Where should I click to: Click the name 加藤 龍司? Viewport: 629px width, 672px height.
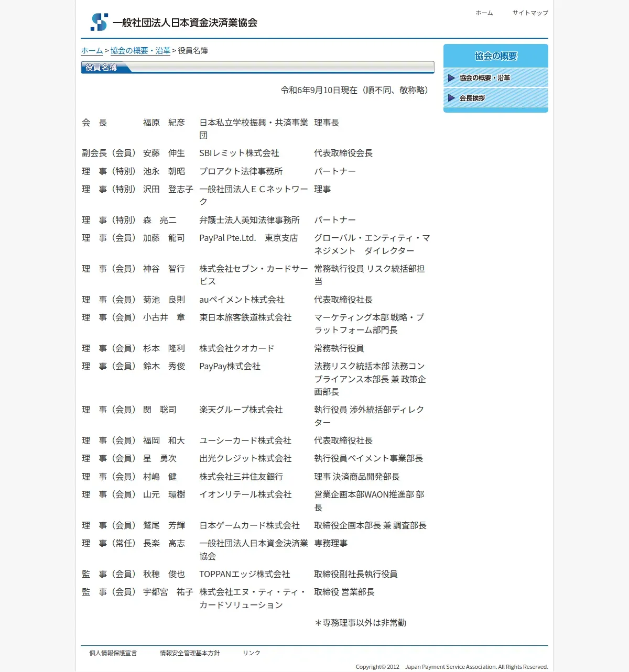[x=164, y=238]
